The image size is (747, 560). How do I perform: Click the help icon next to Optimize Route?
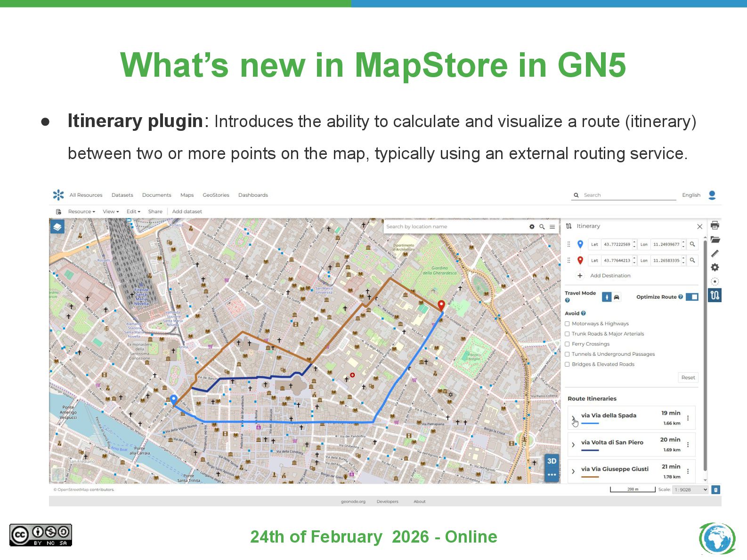681,297
